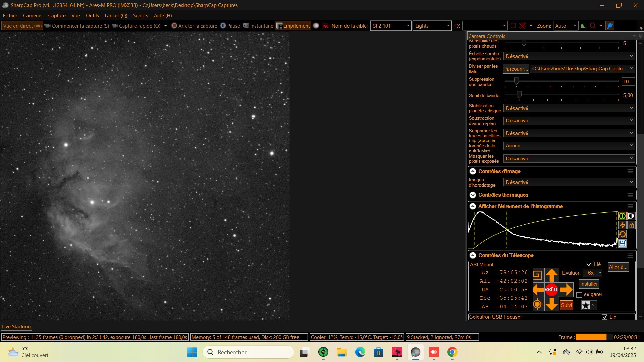Click the star favorites icon in mount controls
Screen dimensions: 644x362
tap(586, 305)
